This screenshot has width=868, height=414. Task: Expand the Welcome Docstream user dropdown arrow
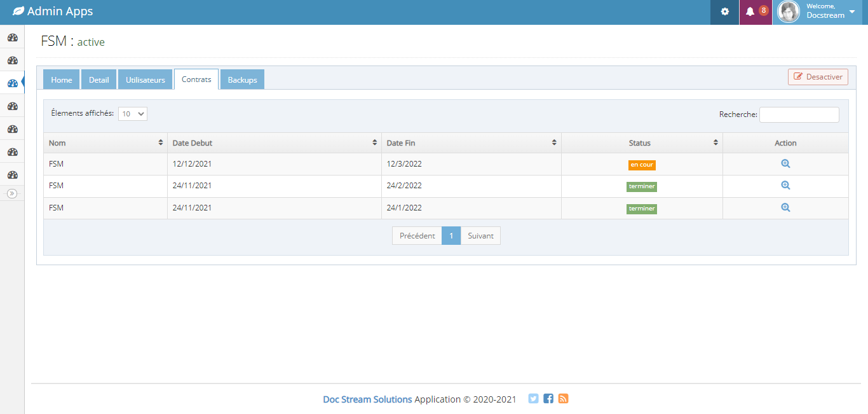(x=852, y=11)
